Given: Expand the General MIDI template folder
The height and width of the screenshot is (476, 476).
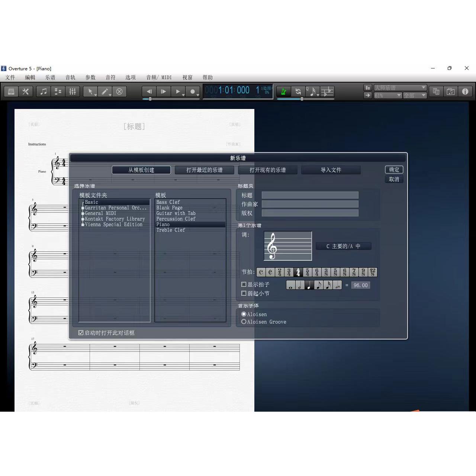Looking at the screenshot, I should tap(83, 214).
